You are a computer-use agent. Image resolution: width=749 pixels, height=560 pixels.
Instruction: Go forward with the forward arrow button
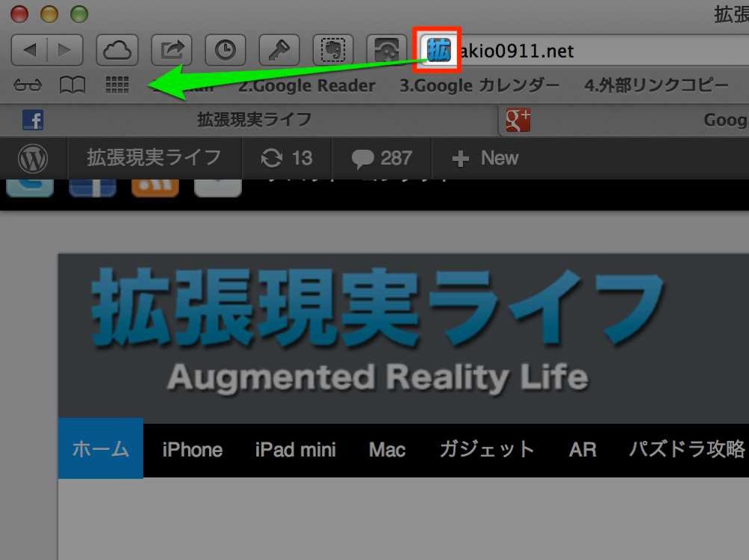tap(65, 49)
